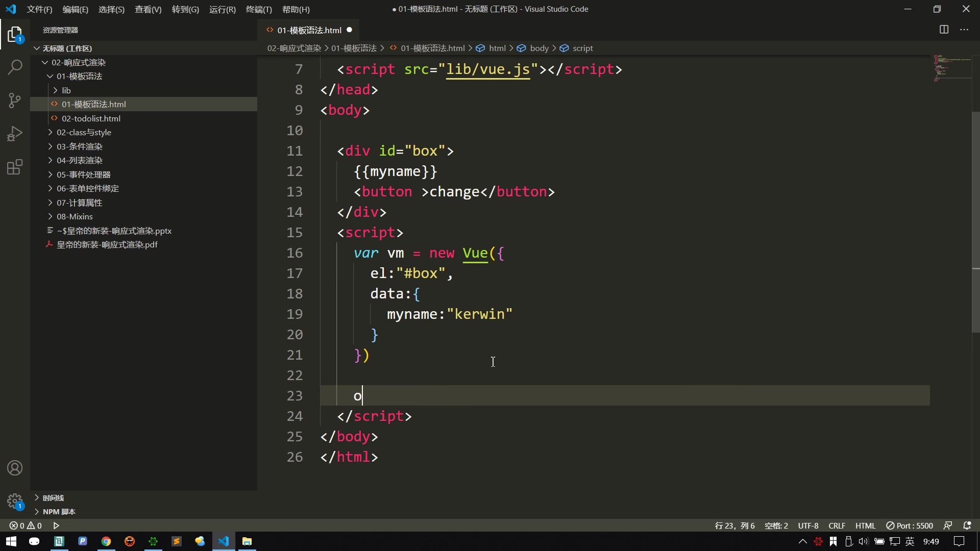Open Google Chrome from the taskbar

(106, 541)
